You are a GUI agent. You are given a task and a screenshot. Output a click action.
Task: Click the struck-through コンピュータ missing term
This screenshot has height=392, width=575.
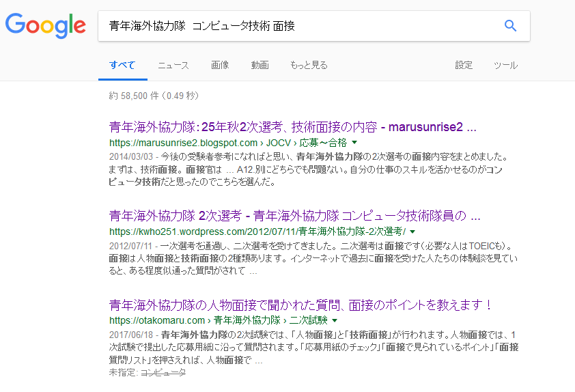(x=163, y=373)
